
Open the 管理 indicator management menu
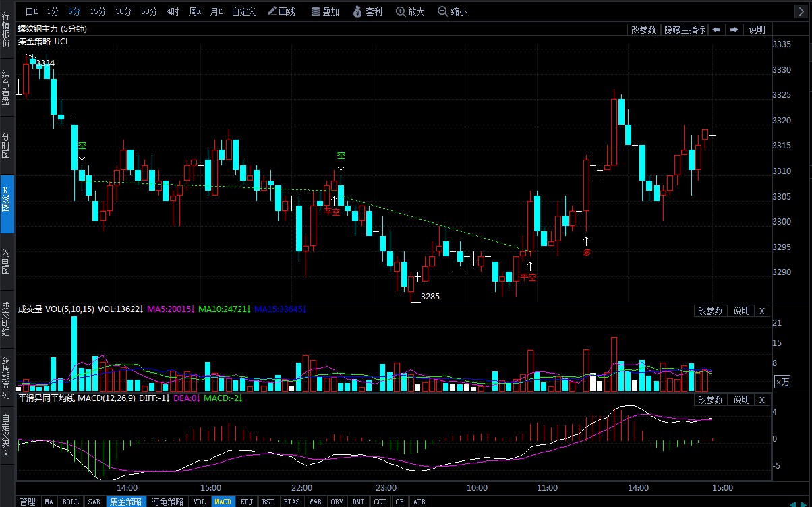(x=27, y=502)
